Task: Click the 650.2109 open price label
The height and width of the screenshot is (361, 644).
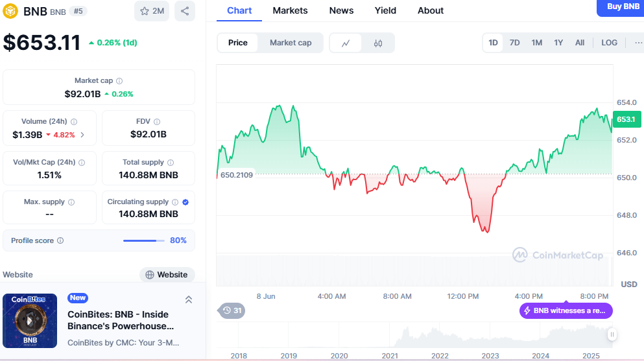Action: tap(237, 175)
